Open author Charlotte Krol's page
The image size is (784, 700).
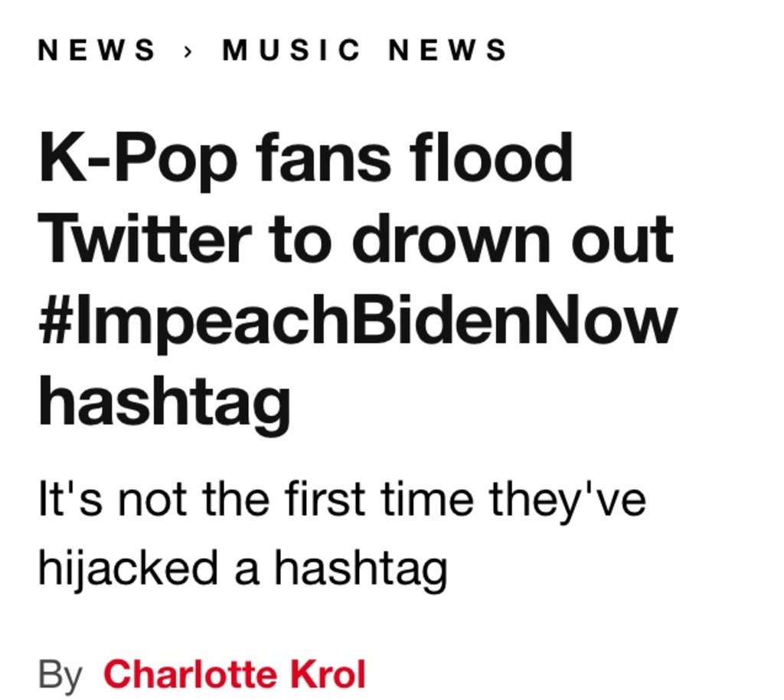tap(234, 674)
